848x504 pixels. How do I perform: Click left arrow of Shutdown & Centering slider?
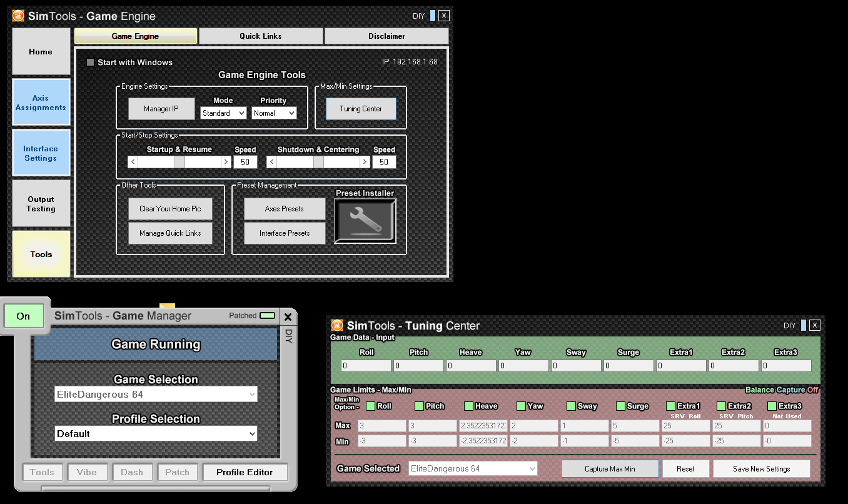tap(271, 162)
